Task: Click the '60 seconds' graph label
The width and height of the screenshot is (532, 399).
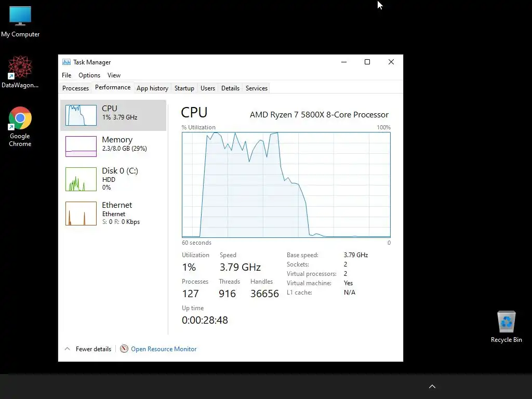Action: pos(196,243)
